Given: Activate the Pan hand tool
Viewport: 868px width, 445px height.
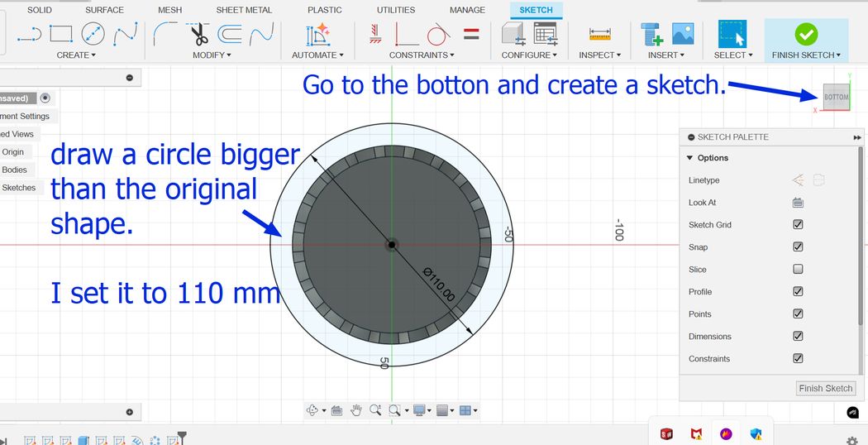Looking at the screenshot, I should (356, 410).
